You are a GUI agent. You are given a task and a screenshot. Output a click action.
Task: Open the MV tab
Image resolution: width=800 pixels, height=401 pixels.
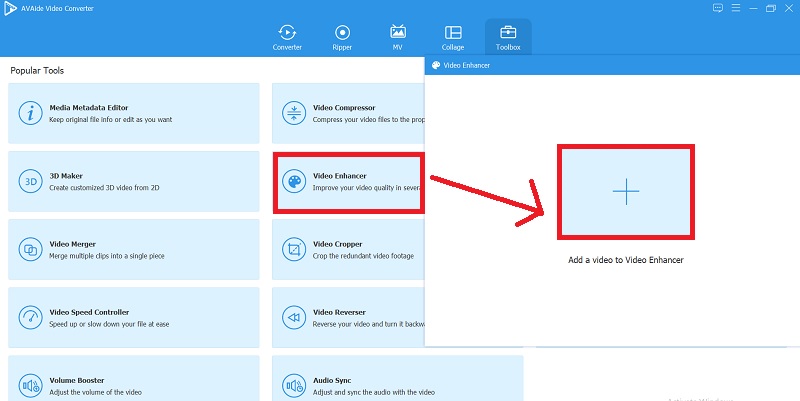click(397, 38)
